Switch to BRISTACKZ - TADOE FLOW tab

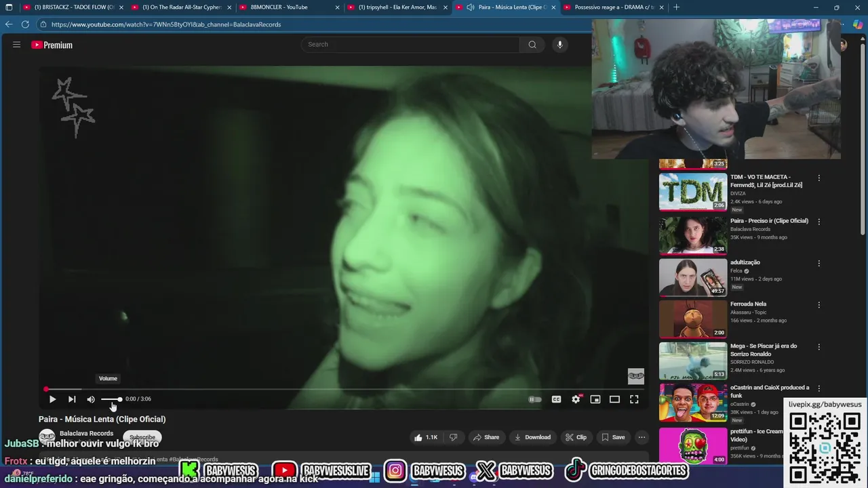point(74,7)
